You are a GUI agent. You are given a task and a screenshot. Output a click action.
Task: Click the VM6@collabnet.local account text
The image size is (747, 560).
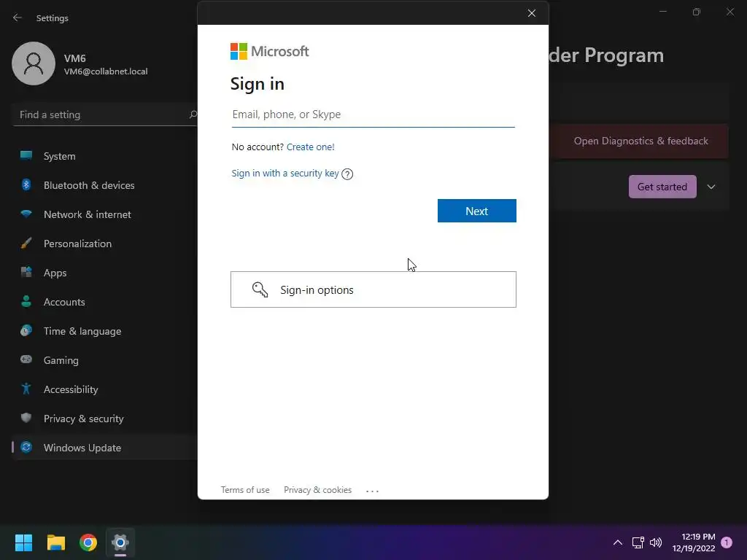[106, 71]
